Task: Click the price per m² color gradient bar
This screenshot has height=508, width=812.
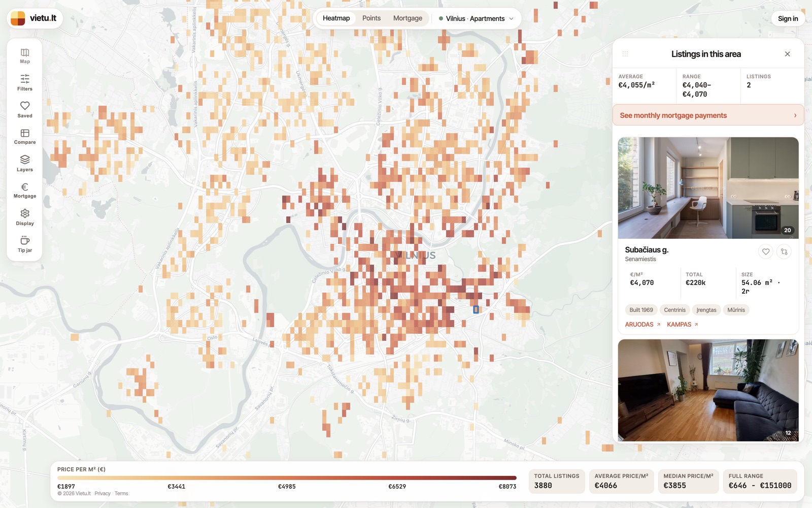Action: tap(287, 478)
